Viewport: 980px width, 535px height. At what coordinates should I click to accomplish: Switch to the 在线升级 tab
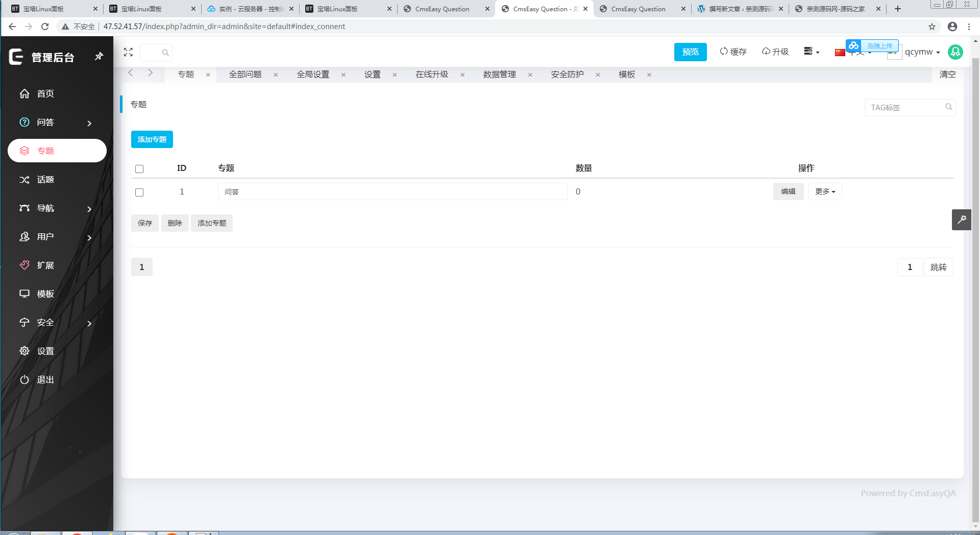point(432,75)
